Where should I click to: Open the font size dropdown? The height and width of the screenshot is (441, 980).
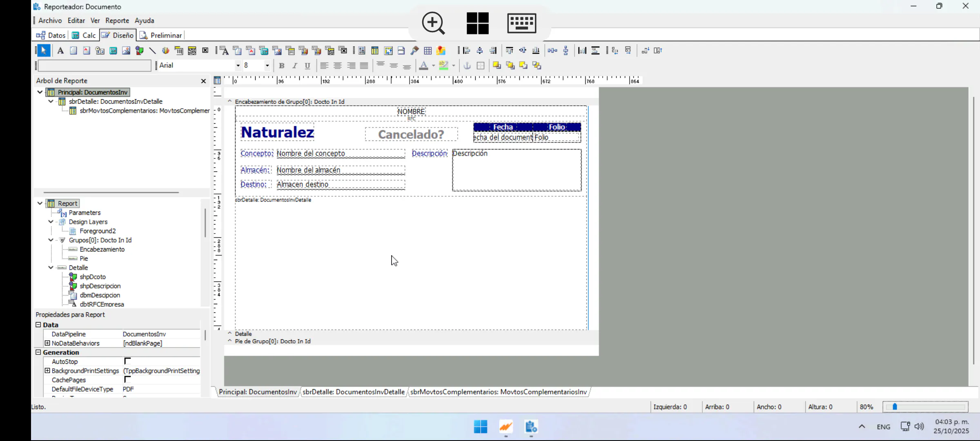coord(267,65)
